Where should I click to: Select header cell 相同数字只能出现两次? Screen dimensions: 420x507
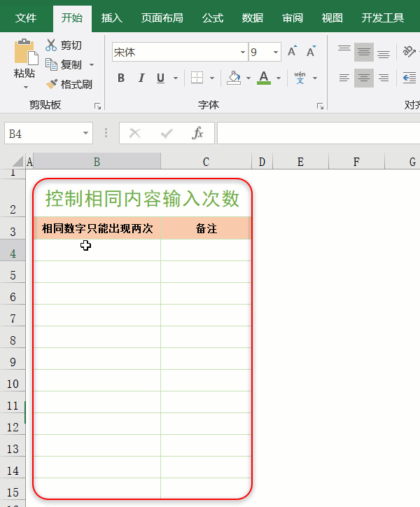(97, 228)
